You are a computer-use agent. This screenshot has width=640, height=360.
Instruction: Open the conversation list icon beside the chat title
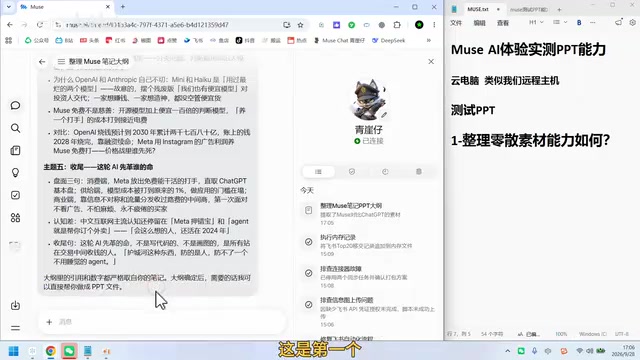pos(61,62)
